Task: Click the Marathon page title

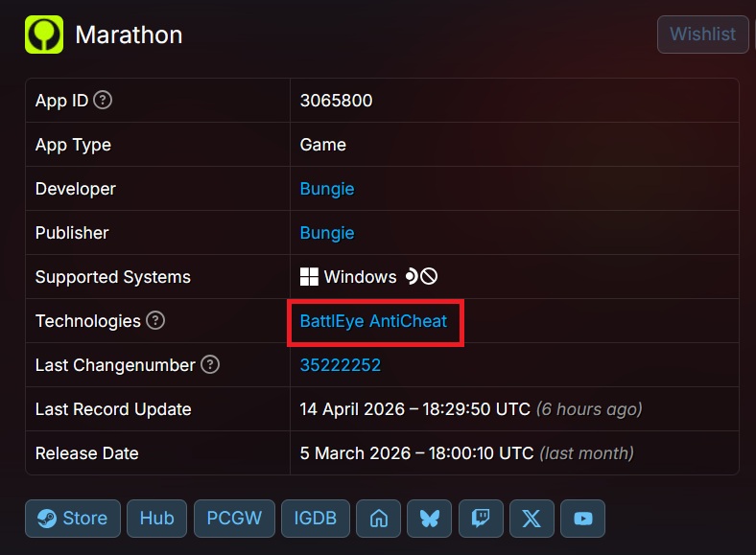Action: [129, 35]
